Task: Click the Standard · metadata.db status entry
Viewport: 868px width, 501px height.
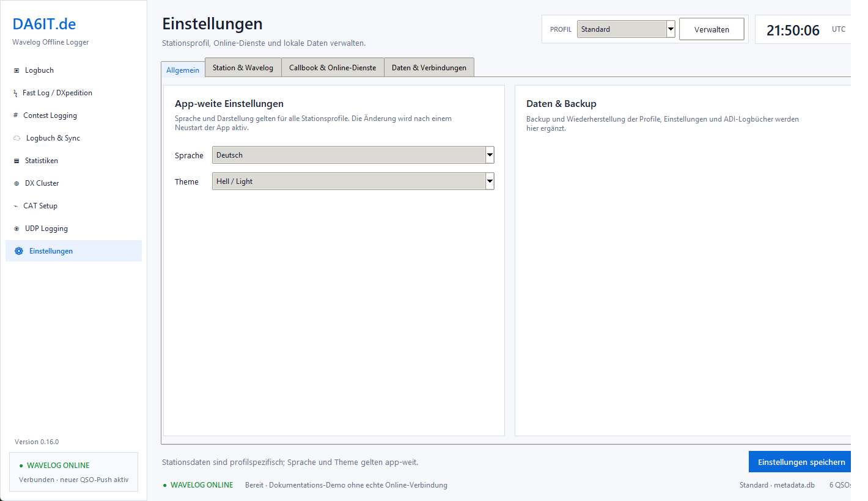Action: coord(777,485)
